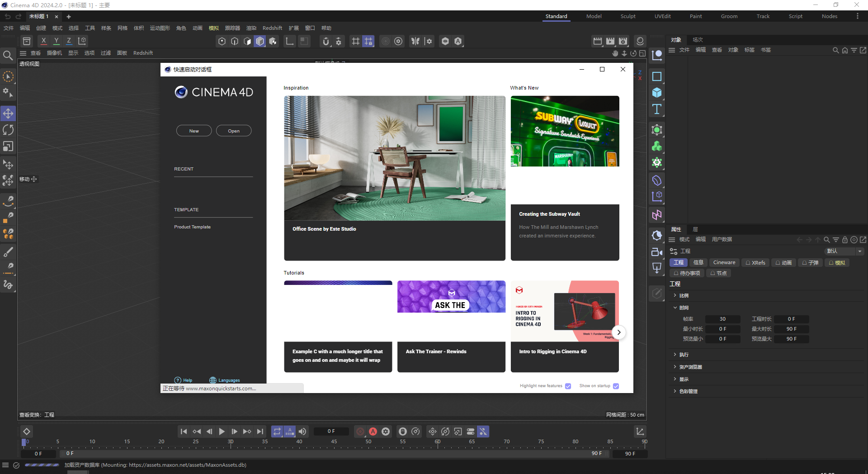
Task: Toggle loop playback mode
Action: pos(277,431)
